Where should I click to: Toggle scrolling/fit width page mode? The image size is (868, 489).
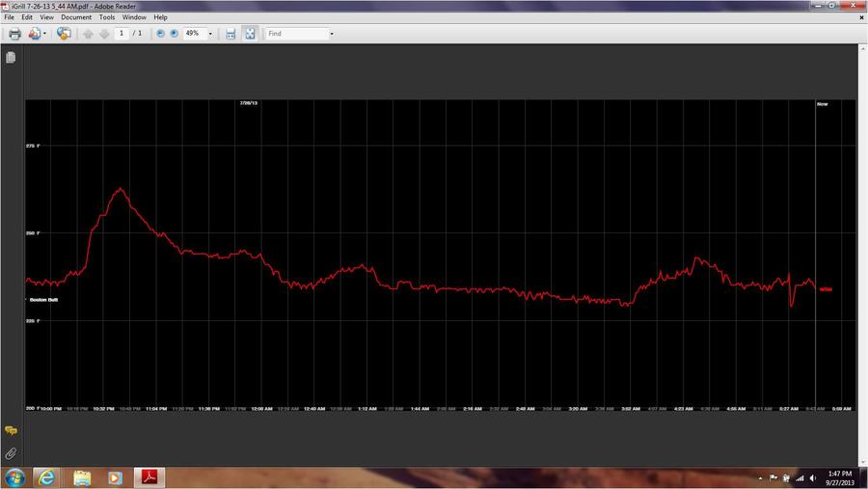[231, 34]
